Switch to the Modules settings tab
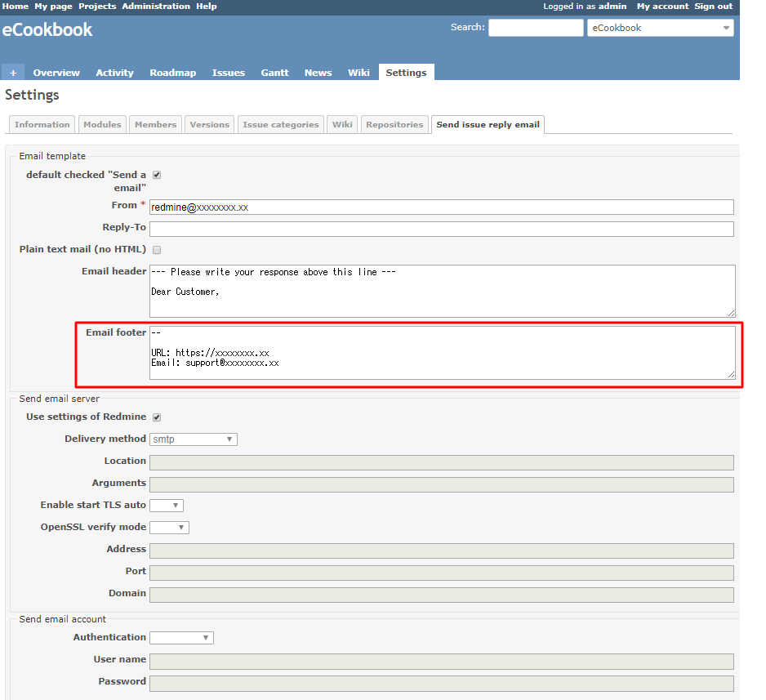 (102, 124)
